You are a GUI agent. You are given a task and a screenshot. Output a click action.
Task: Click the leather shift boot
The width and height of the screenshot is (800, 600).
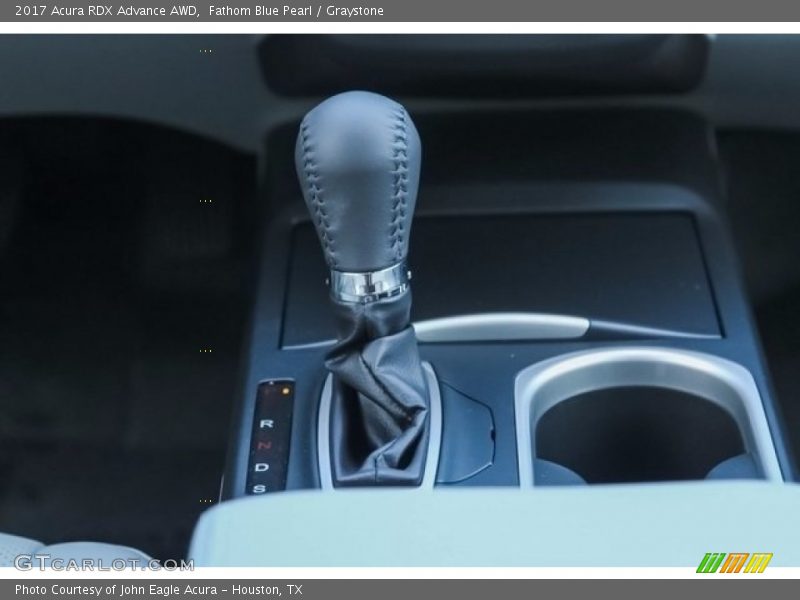(x=375, y=400)
